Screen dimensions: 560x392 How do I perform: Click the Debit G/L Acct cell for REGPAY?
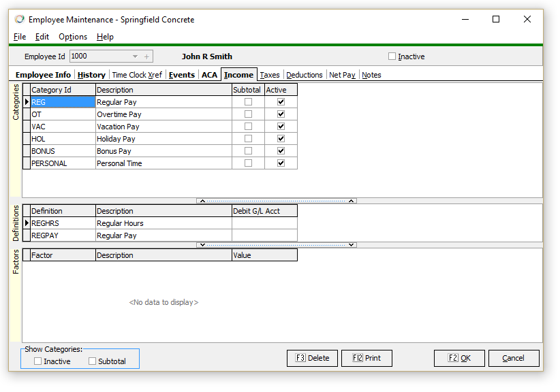pos(264,235)
